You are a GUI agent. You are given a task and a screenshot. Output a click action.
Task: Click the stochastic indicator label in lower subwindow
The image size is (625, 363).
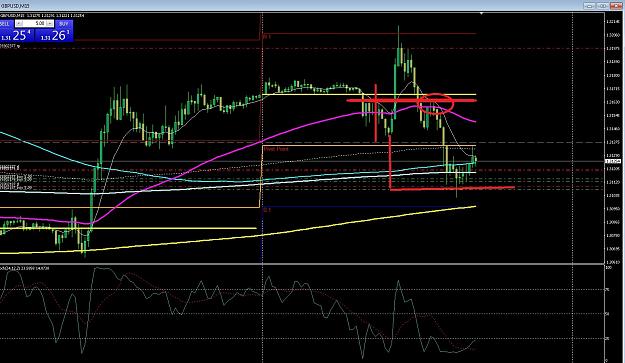25,268
